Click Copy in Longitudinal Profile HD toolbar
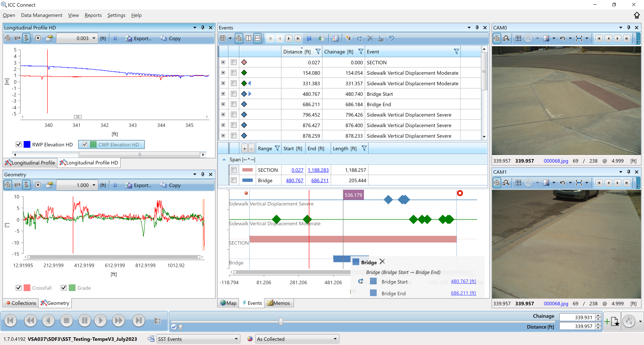The image size is (644, 345). [171, 39]
